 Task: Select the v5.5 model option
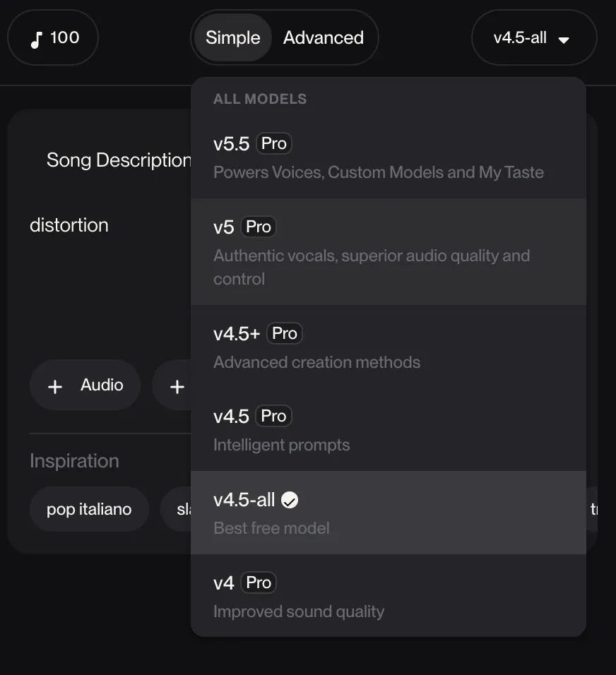[388, 157]
